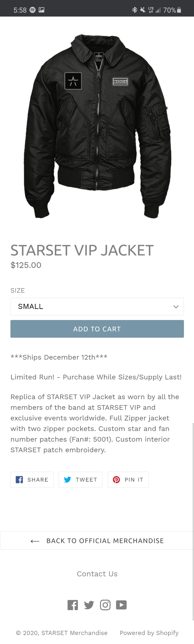Tap the Bluetooth status bar icon
This screenshot has width=194, height=644.
(x=135, y=10)
